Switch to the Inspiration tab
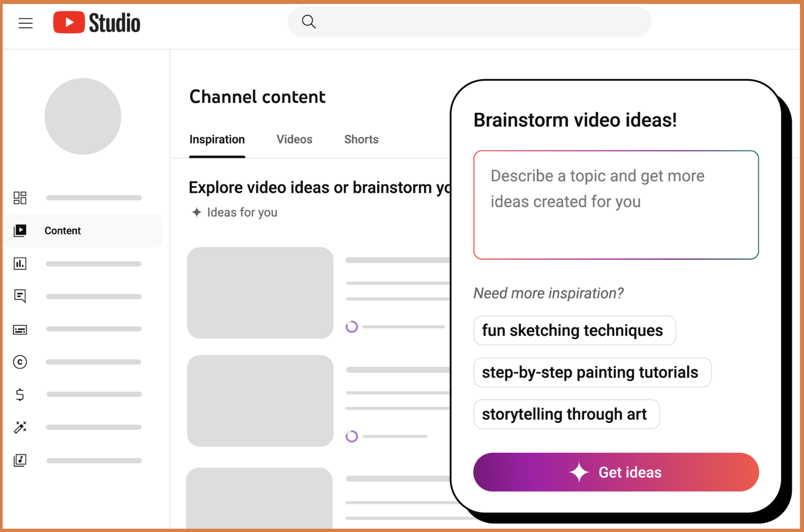 [217, 140]
